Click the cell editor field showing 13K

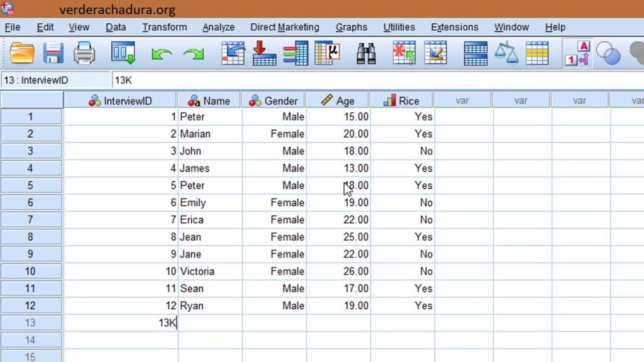(x=378, y=80)
